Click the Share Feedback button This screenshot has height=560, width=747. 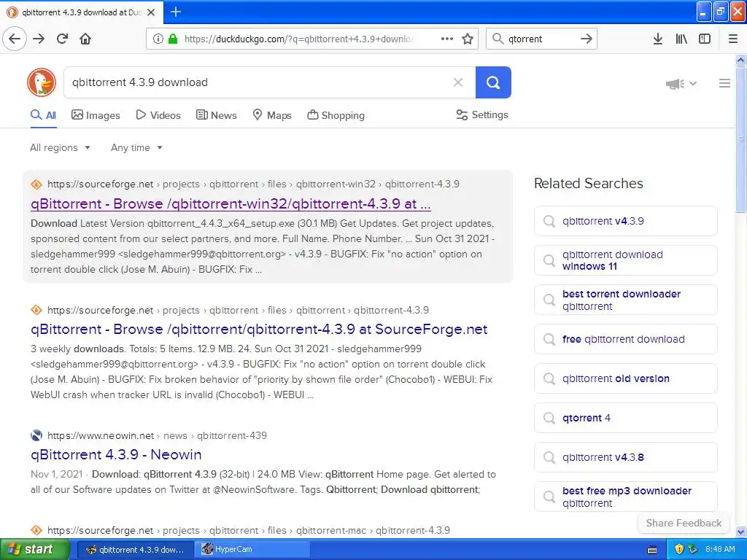point(684,523)
